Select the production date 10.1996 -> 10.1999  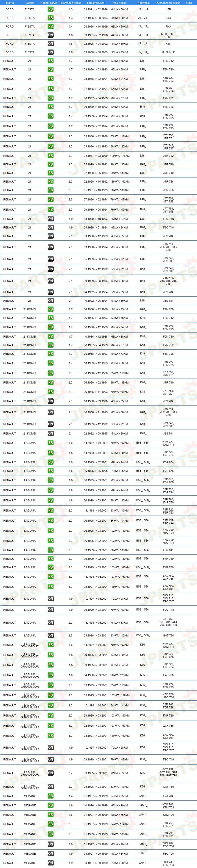(96, 805)
